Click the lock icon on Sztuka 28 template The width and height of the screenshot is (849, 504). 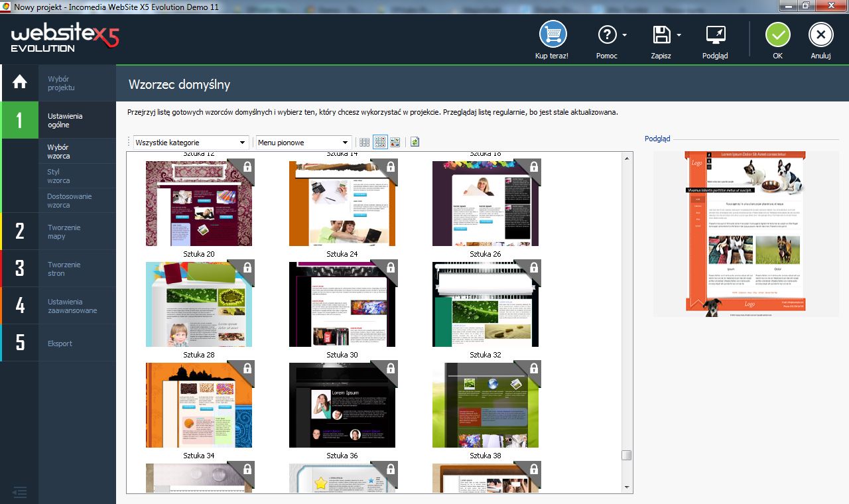(247, 368)
